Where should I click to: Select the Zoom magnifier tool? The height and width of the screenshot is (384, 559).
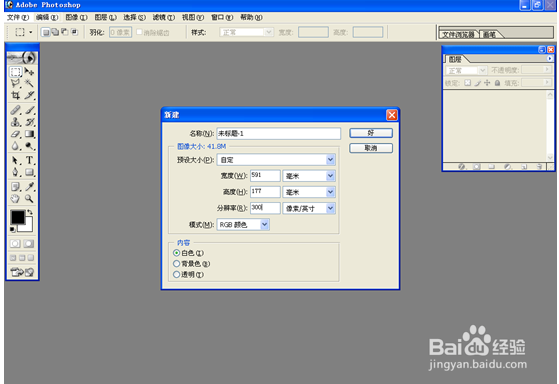(x=29, y=199)
